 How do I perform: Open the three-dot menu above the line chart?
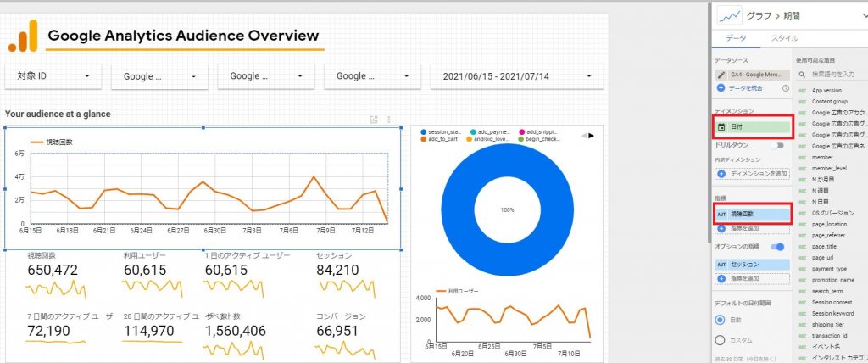pos(388,119)
